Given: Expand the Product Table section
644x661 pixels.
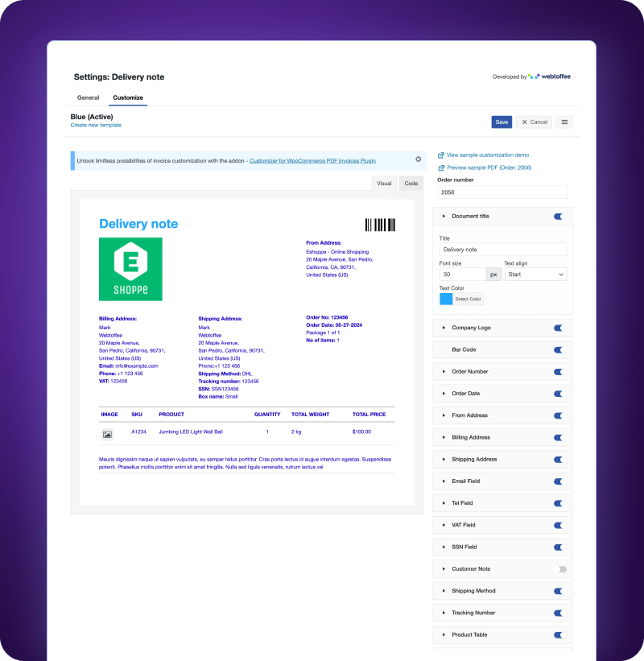Looking at the screenshot, I should click(444, 634).
